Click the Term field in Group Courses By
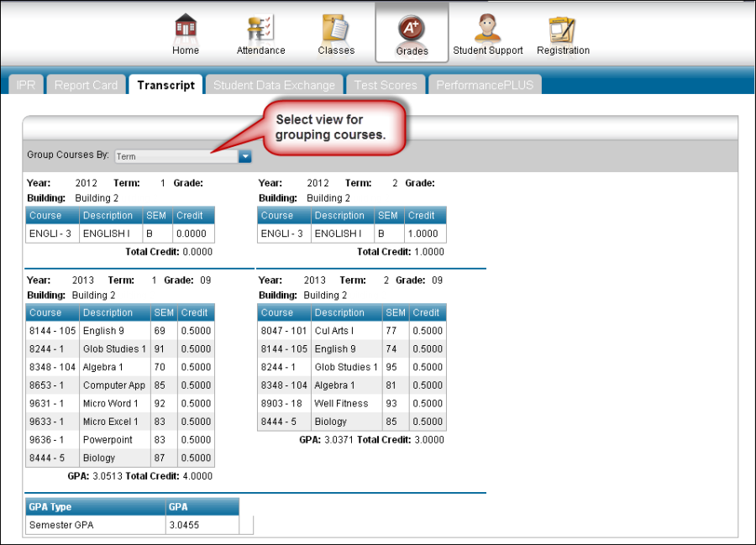 [x=176, y=156]
